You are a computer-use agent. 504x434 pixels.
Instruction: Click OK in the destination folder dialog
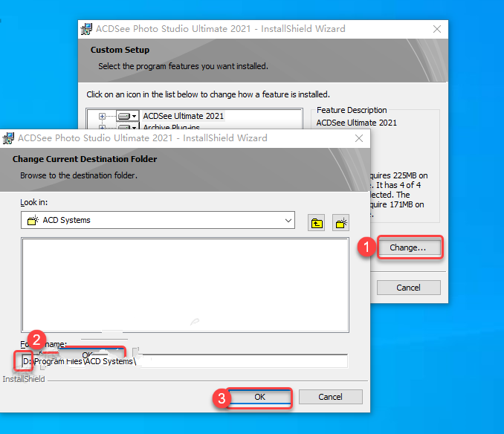(x=259, y=397)
